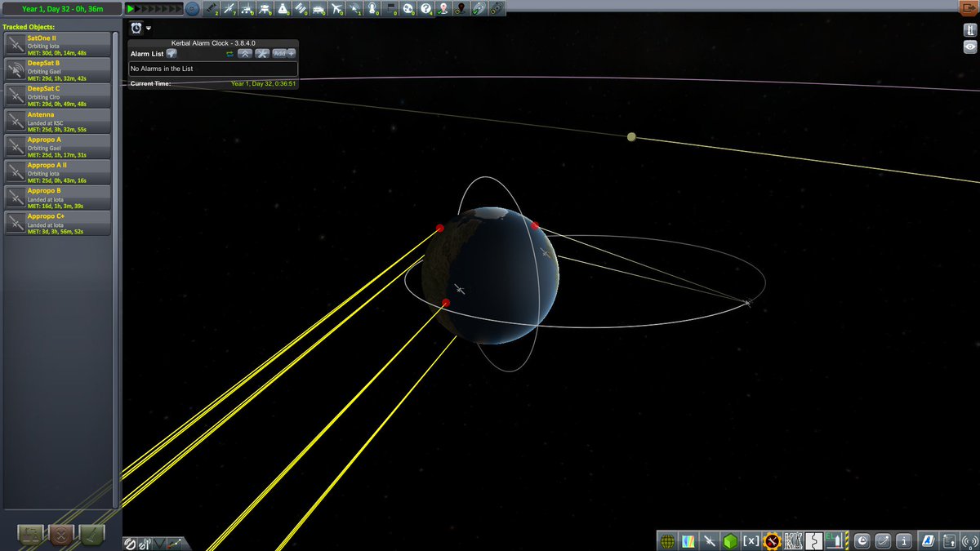Open the Add alarm dropdown in Kerbal Alarm Clock

point(282,53)
